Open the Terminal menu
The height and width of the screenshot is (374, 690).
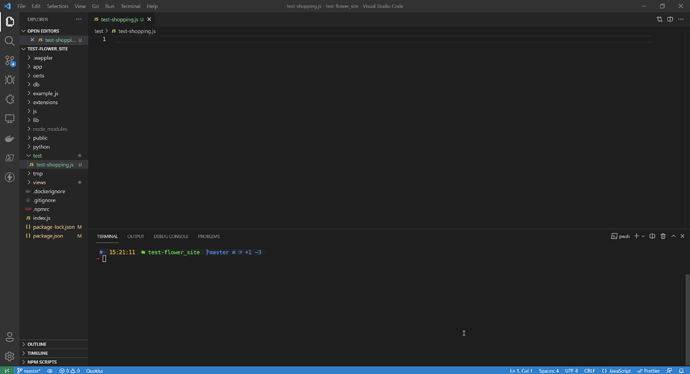(x=130, y=6)
